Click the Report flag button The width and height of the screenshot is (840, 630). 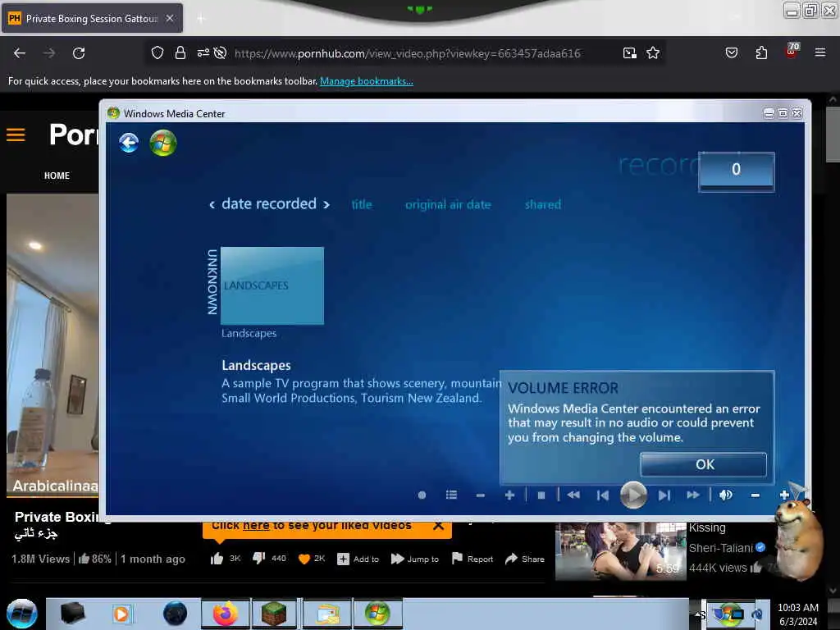[472, 559]
